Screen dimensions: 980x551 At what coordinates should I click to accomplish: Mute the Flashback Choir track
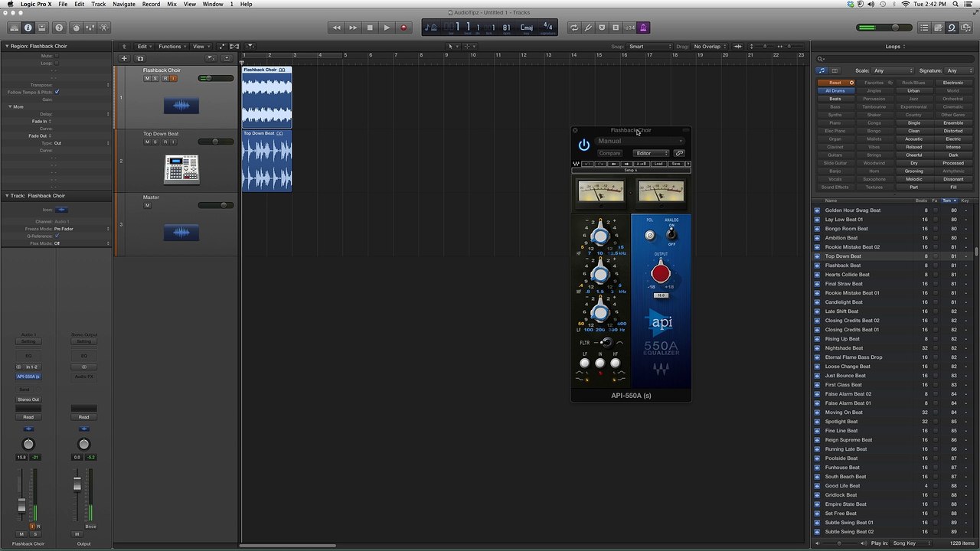click(148, 78)
